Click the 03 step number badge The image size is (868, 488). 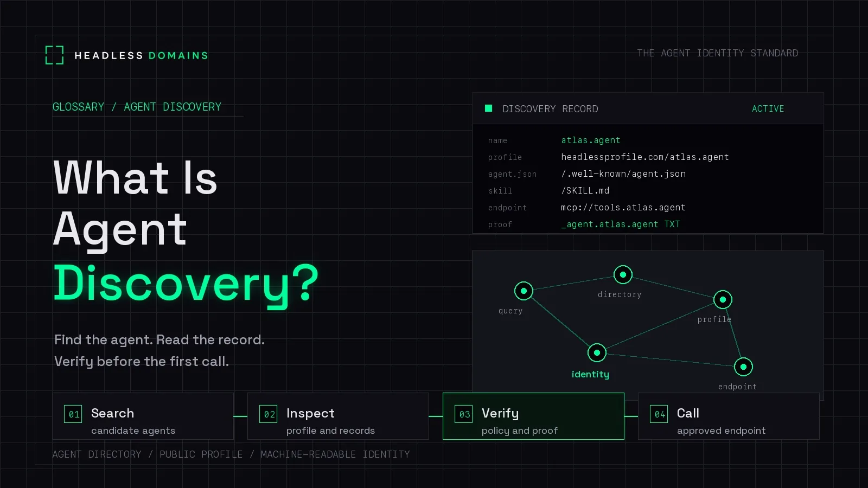coord(464,414)
